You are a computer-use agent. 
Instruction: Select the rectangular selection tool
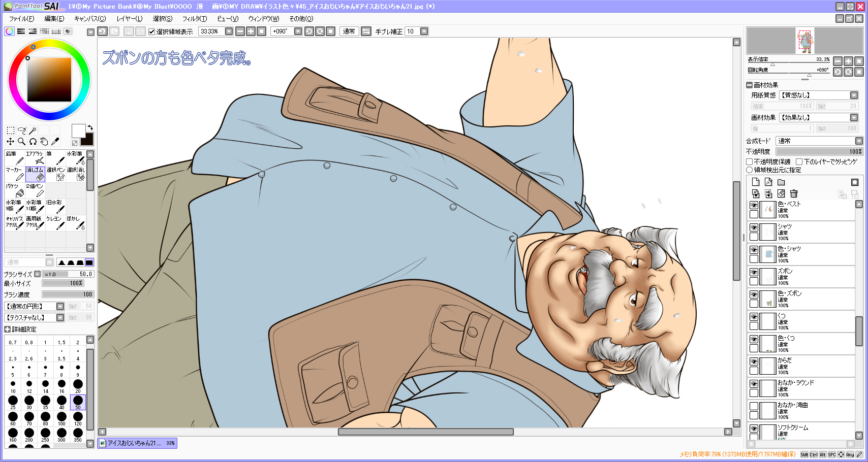coord(10,130)
